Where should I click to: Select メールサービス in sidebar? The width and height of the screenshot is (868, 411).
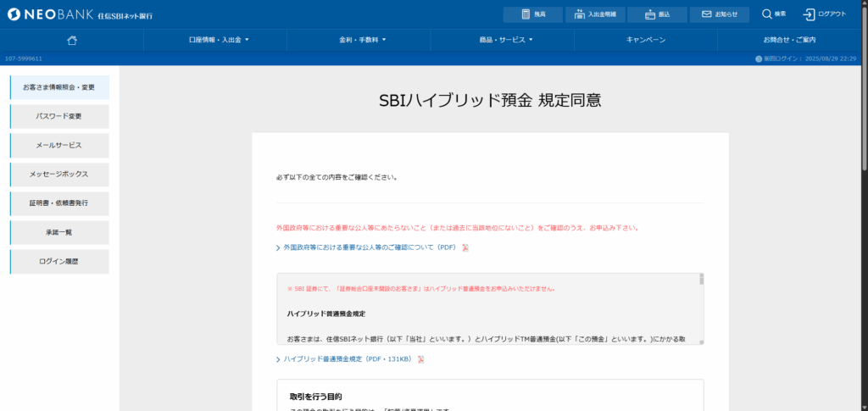click(59, 145)
